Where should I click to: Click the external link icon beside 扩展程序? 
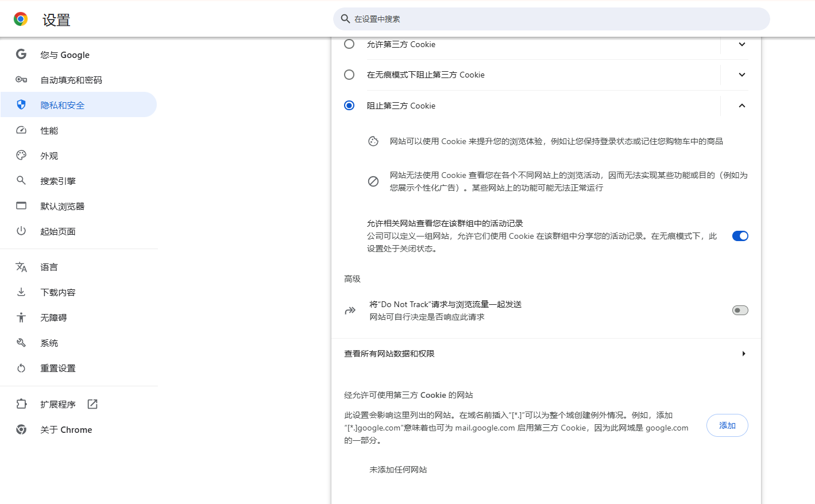92,404
